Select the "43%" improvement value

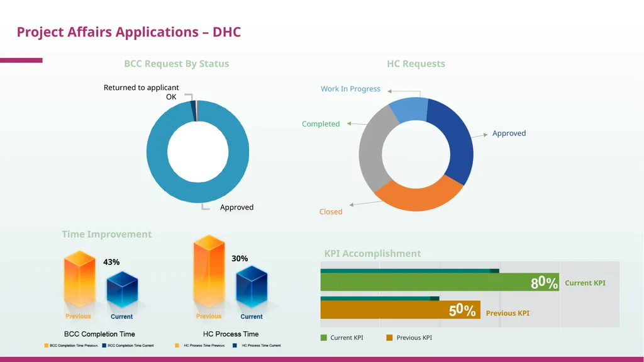[x=111, y=262]
